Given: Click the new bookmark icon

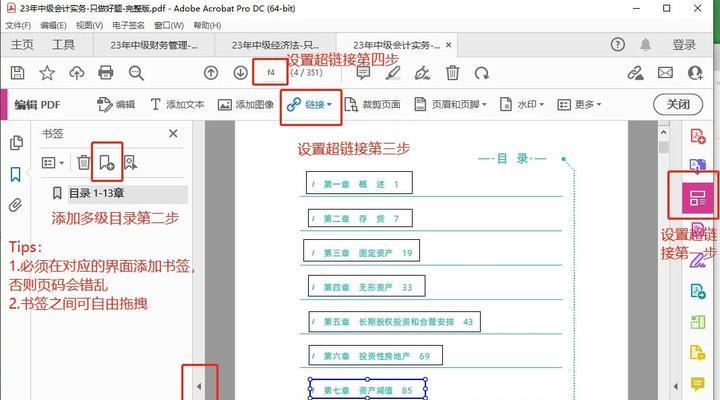Looking at the screenshot, I should tap(107, 162).
